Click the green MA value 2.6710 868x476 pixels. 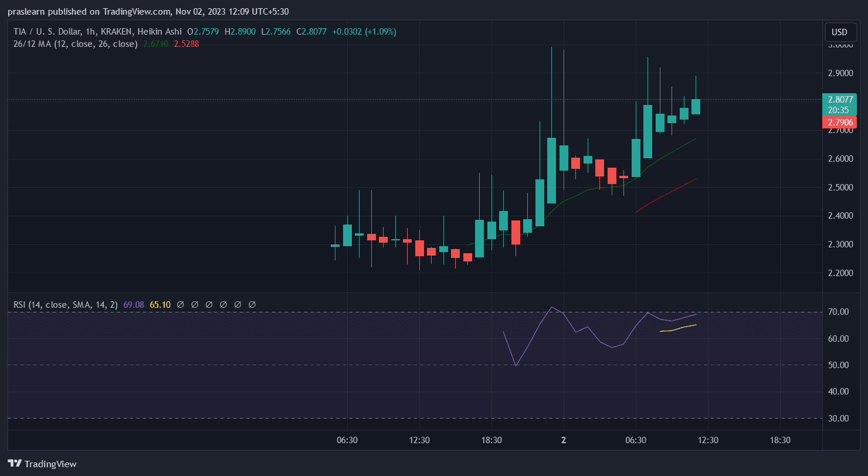(x=155, y=44)
